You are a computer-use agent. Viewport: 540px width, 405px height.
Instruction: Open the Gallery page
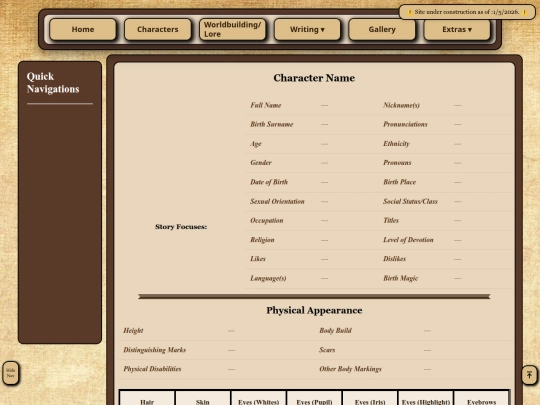pyautogui.click(x=382, y=30)
